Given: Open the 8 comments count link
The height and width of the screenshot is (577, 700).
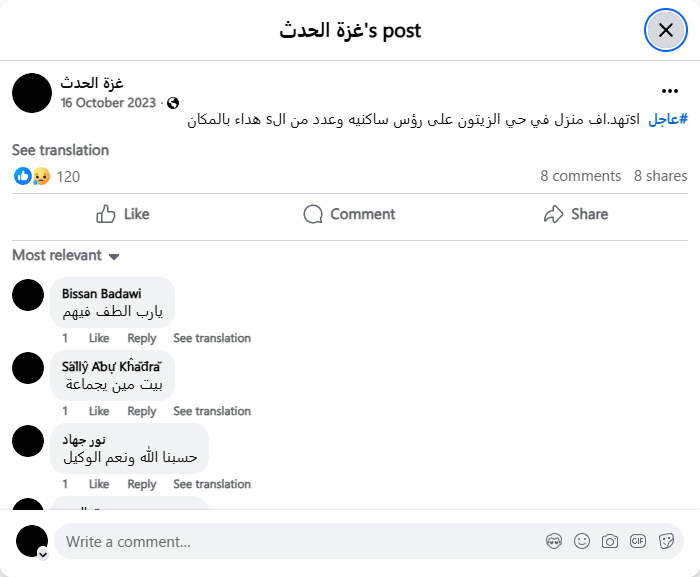Looking at the screenshot, I should click(580, 176).
